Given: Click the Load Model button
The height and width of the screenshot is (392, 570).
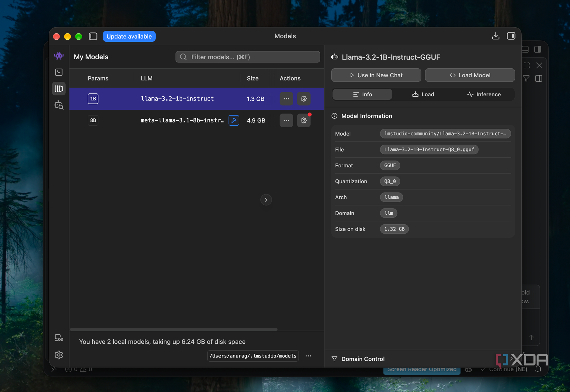Looking at the screenshot, I should 470,75.
